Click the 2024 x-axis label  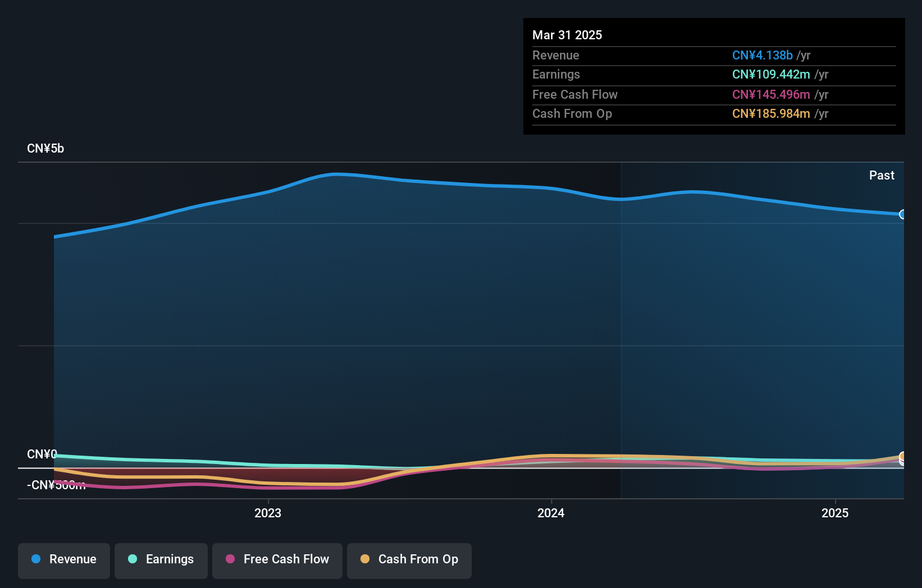coord(551,513)
